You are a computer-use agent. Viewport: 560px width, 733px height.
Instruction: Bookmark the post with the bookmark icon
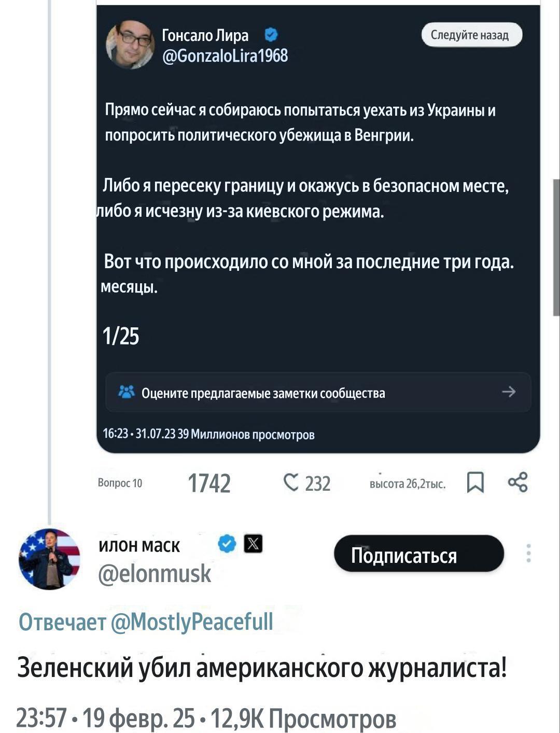click(475, 482)
